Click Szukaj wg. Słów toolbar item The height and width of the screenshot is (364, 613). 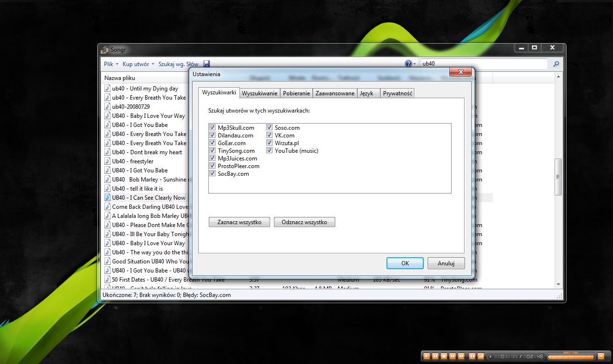(x=179, y=64)
